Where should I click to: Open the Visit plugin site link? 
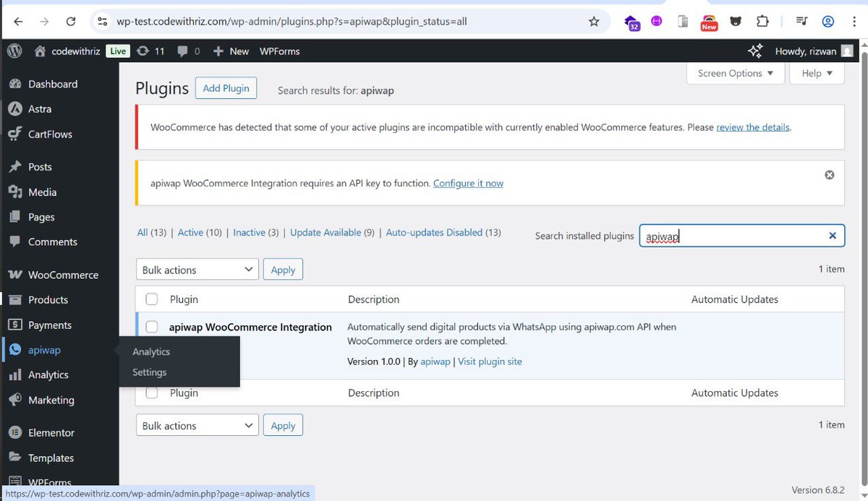click(x=490, y=361)
